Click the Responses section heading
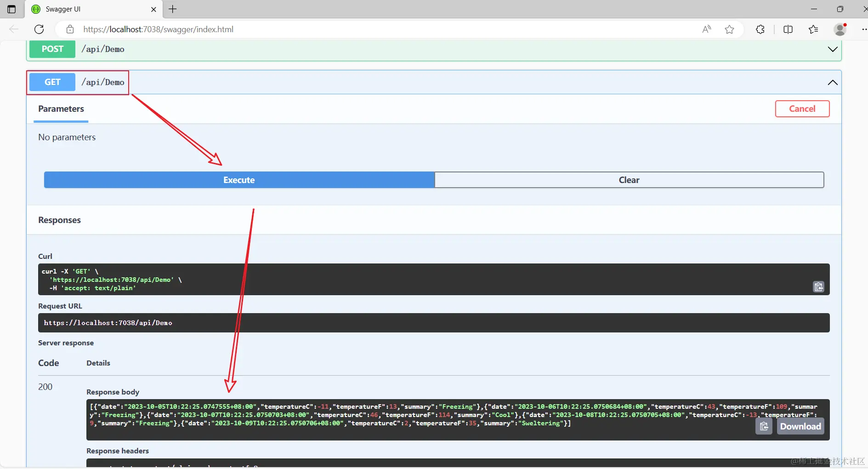The image size is (868, 469). (59, 220)
